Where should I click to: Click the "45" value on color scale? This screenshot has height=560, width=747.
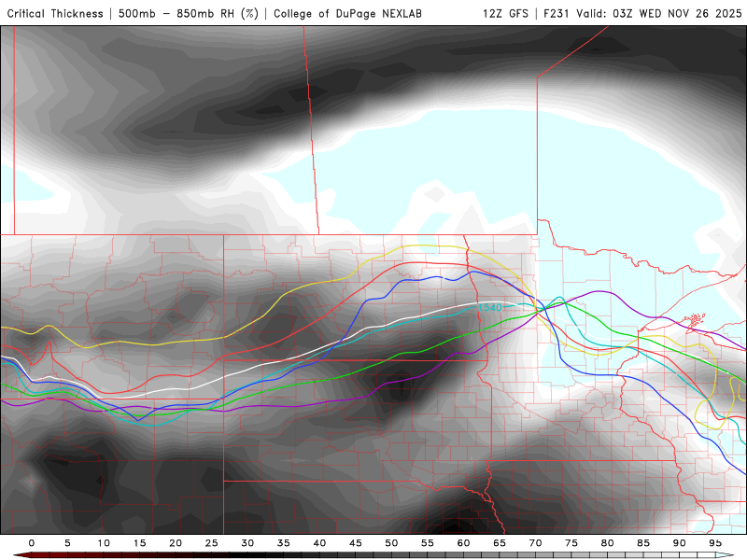click(356, 543)
